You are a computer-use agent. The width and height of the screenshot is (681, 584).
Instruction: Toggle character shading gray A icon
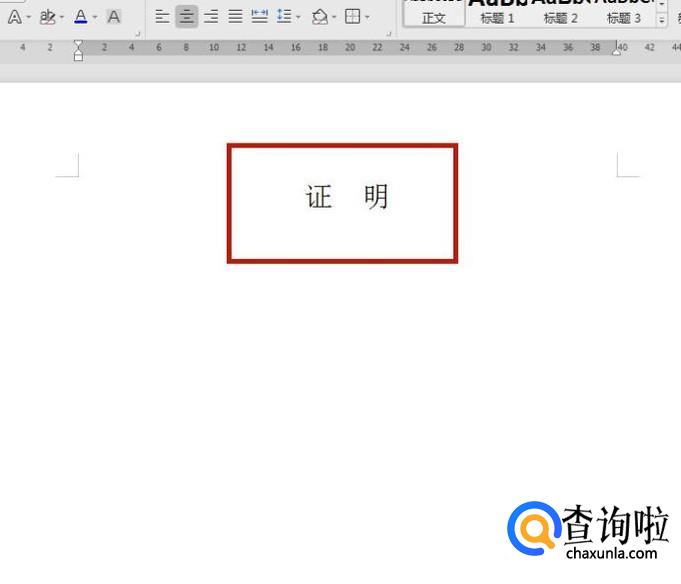point(114,17)
